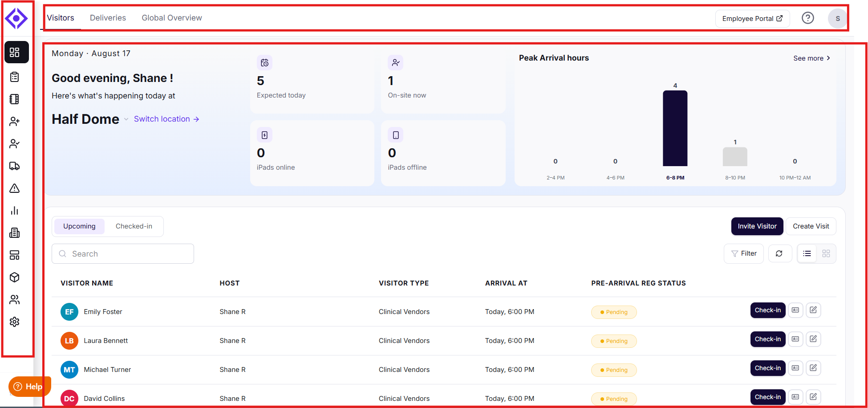Open the analytics bar chart sidebar icon
868x408 pixels.
tap(15, 210)
